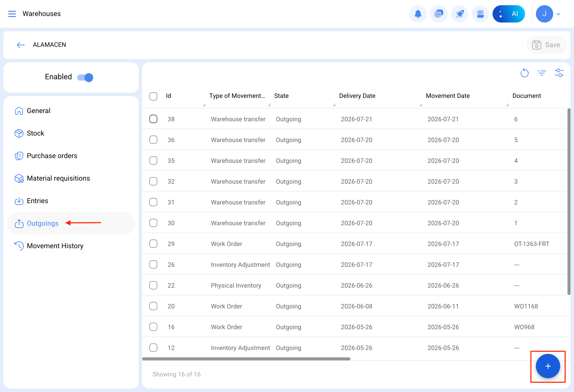Click the ALAMACEN warehouse title
The width and height of the screenshot is (574, 392).
[x=49, y=45]
